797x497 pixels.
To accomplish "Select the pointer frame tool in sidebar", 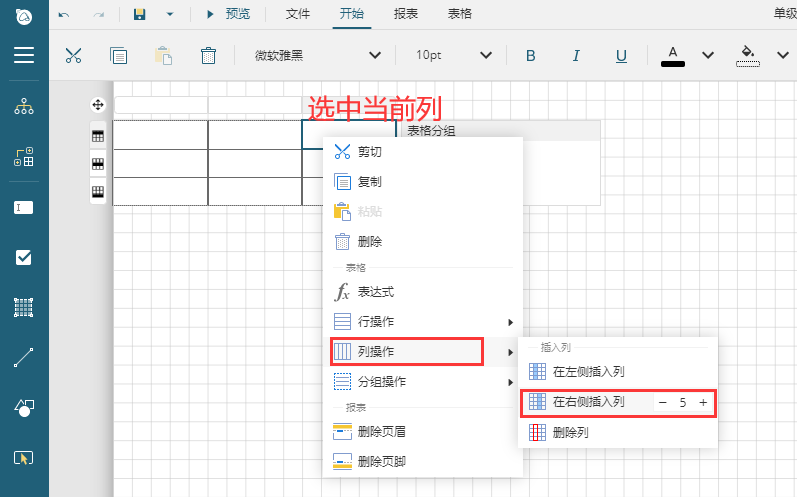I will click(24, 458).
